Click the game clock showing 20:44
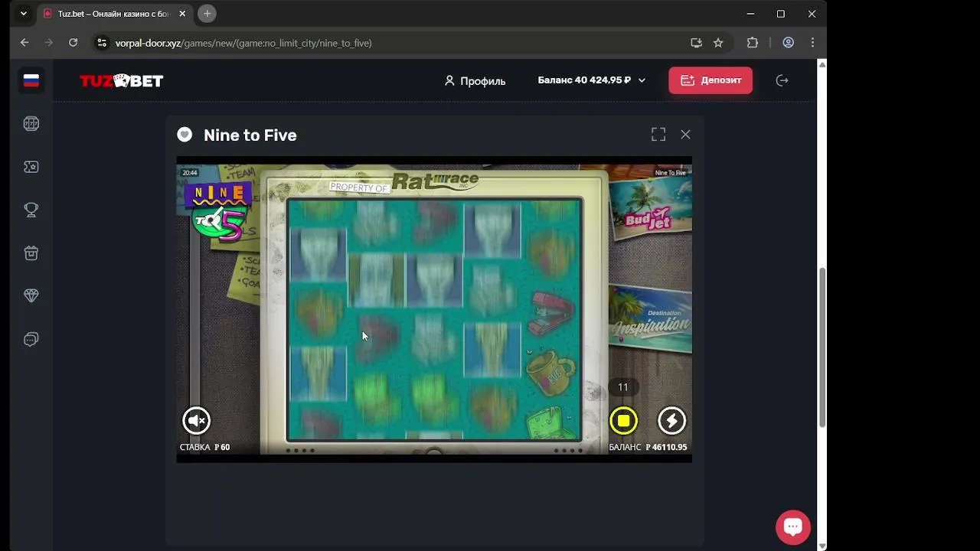This screenshot has width=980, height=551. (190, 173)
